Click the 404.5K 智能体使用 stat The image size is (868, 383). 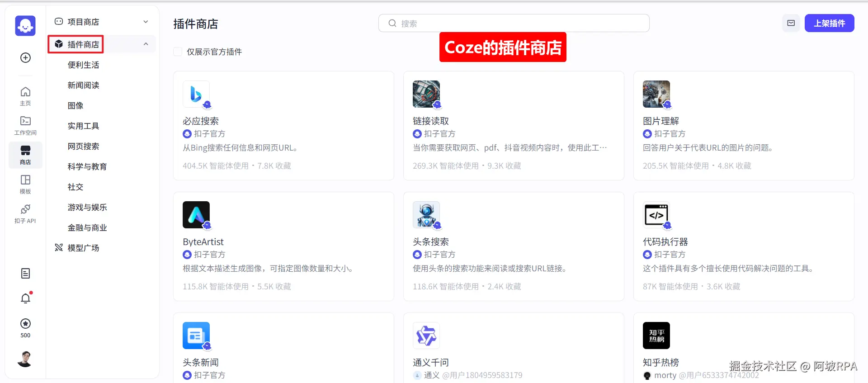click(216, 166)
